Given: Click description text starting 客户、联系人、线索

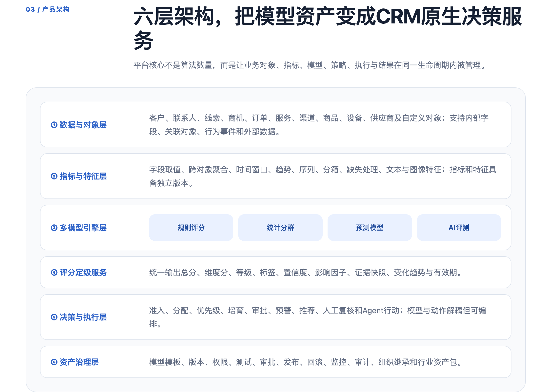Looking at the screenshot, I should pyautogui.click(x=319, y=125).
